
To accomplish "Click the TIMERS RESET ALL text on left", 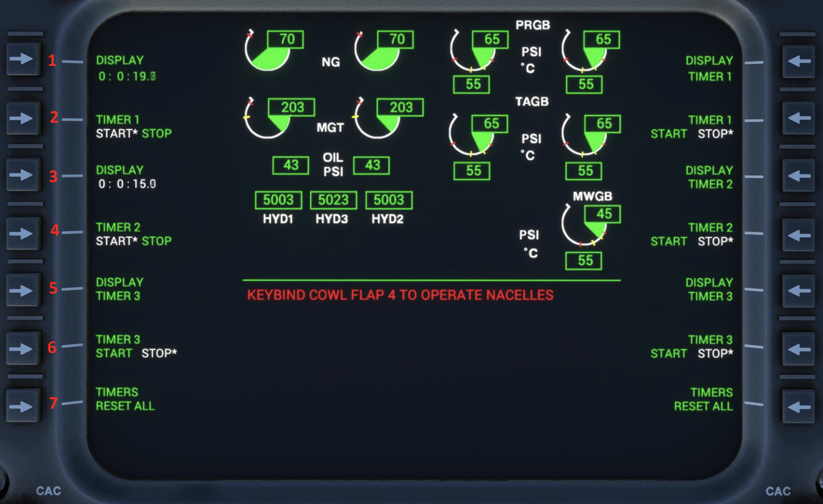I will pyautogui.click(x=125, y=400).
